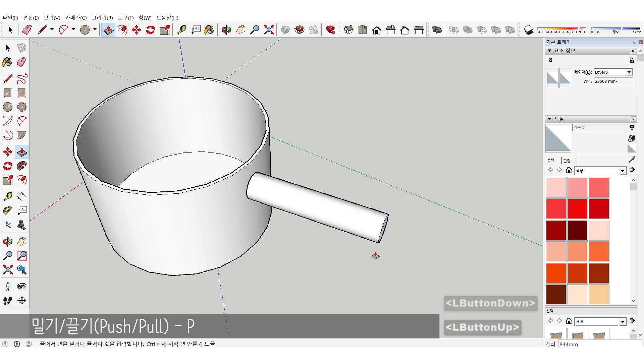The width and height of the screenshot is (644, 362).
Task: Click the Zoom Extents icon
Action: pos(269,30)
